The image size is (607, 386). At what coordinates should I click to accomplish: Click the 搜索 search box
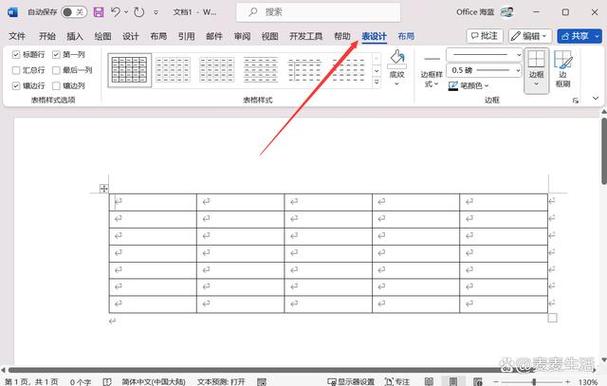(318, 12)
